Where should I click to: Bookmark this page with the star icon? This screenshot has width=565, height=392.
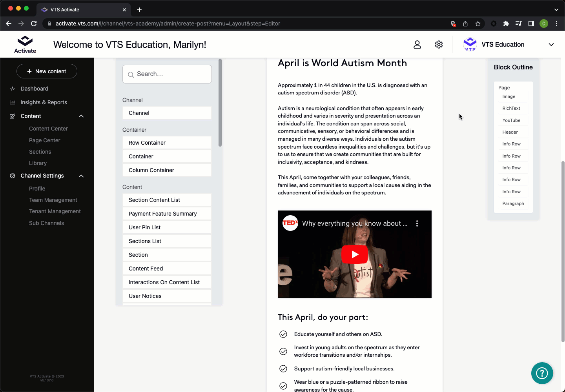point(478,24)
